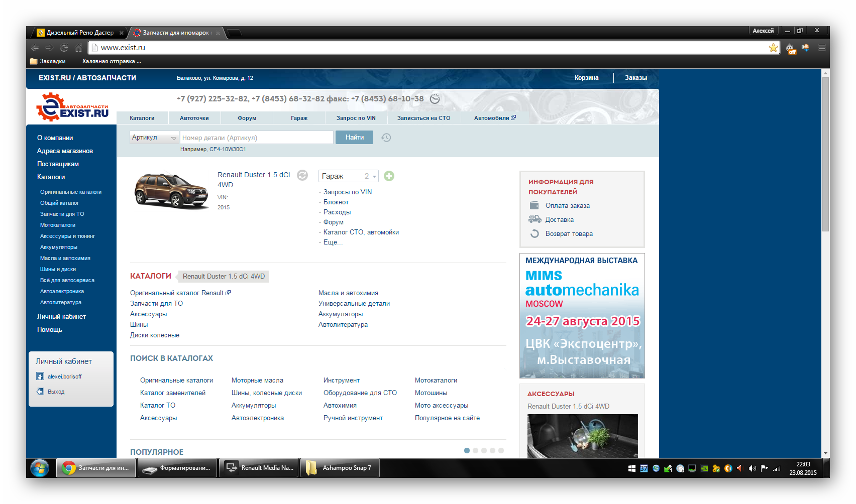The height and width of the screenshot is (504, 856).
Task: Expand the Еще... link in garage list
Action: pos(333,242)
